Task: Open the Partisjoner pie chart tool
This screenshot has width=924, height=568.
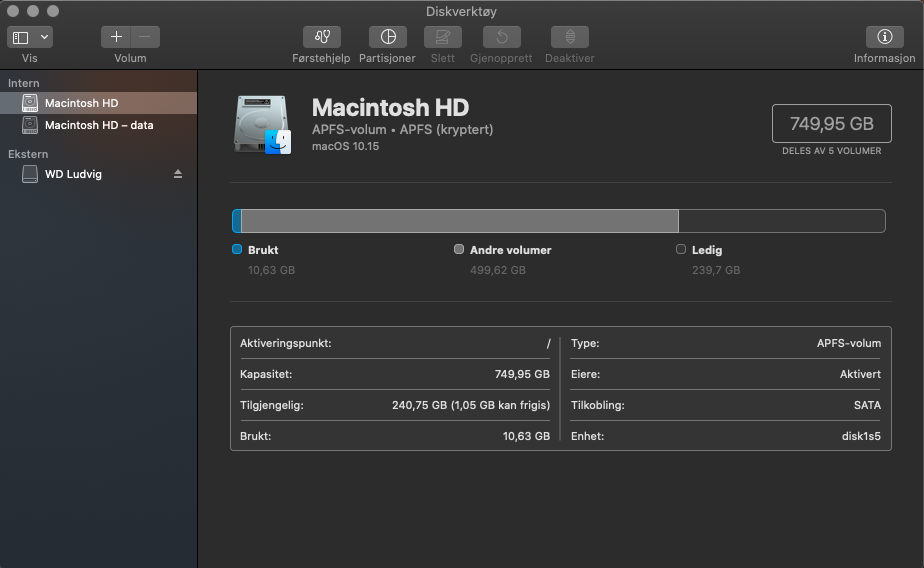Action: tap(388, 37)
